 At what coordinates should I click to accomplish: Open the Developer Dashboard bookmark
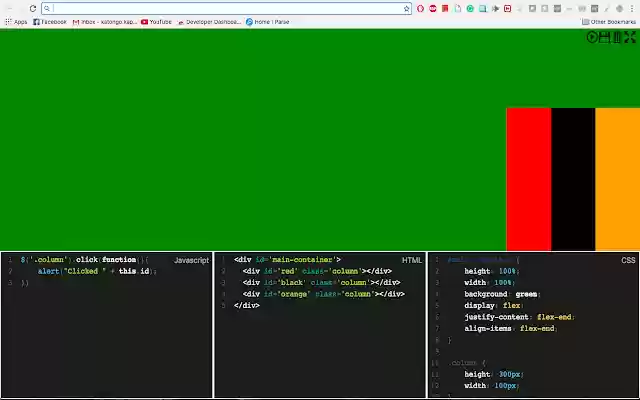[x=209, y=22]
